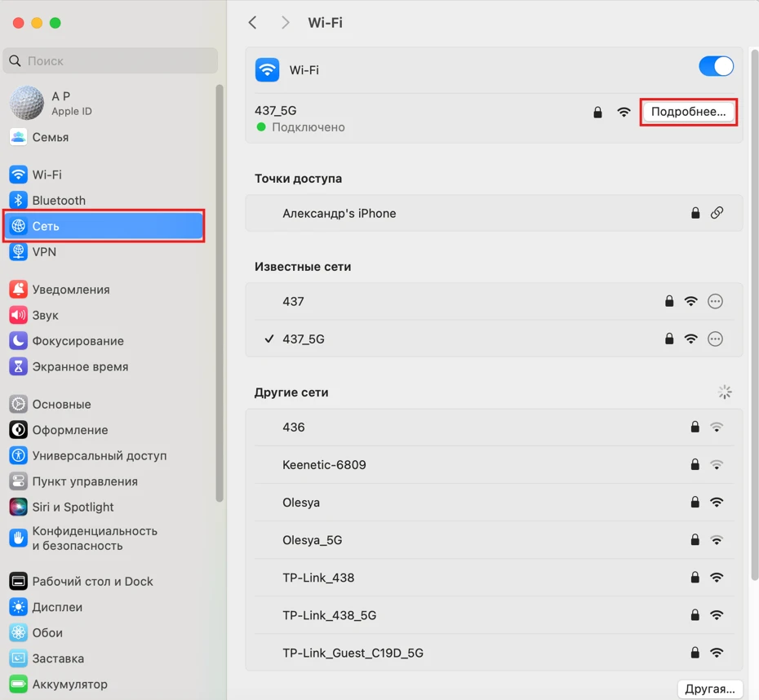This screenshot has width=759, height=700.
Task: Click the blue Wi-Fi icon in the header card
Action: pos(267,69)
